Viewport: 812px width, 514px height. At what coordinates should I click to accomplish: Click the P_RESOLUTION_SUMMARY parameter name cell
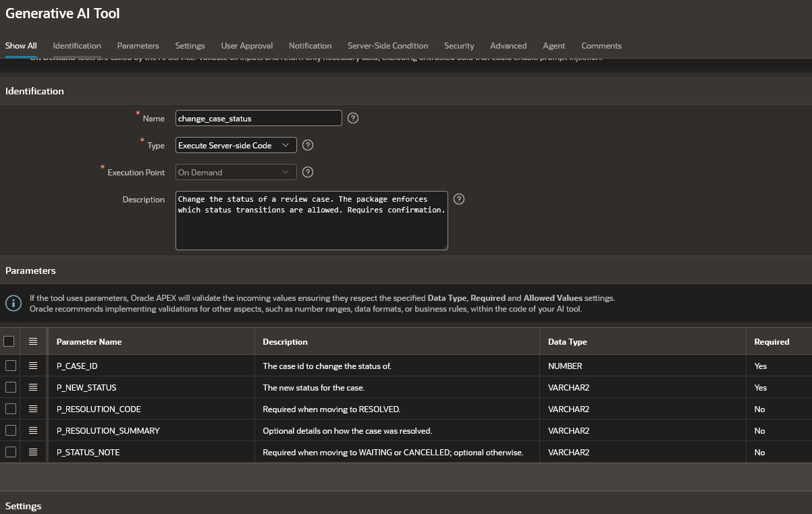[151, 430]
